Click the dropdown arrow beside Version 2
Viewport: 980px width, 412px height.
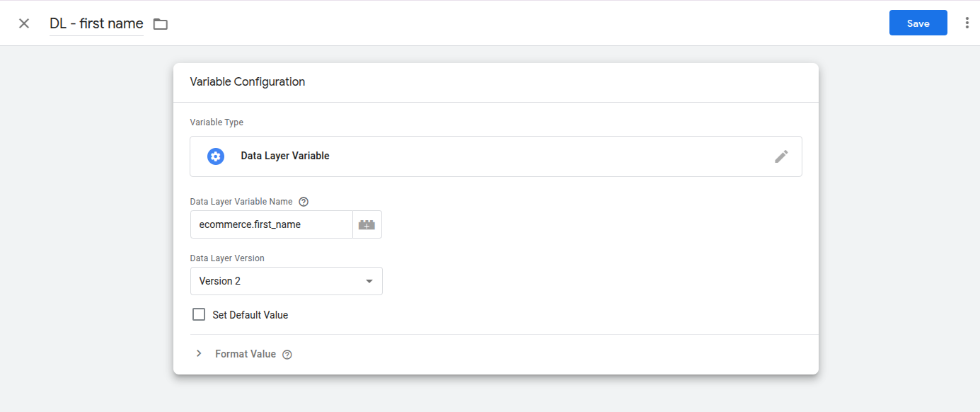click(369, 281)
